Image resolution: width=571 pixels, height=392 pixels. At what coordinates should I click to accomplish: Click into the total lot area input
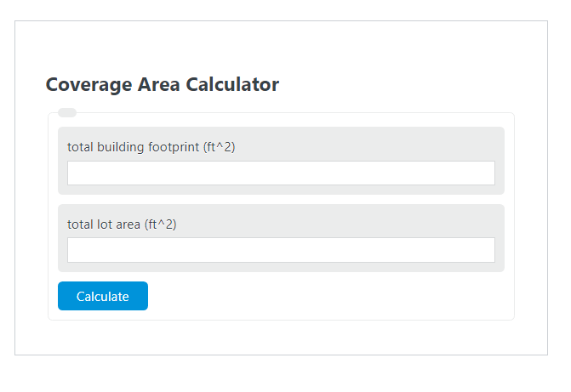coord(281,249)
